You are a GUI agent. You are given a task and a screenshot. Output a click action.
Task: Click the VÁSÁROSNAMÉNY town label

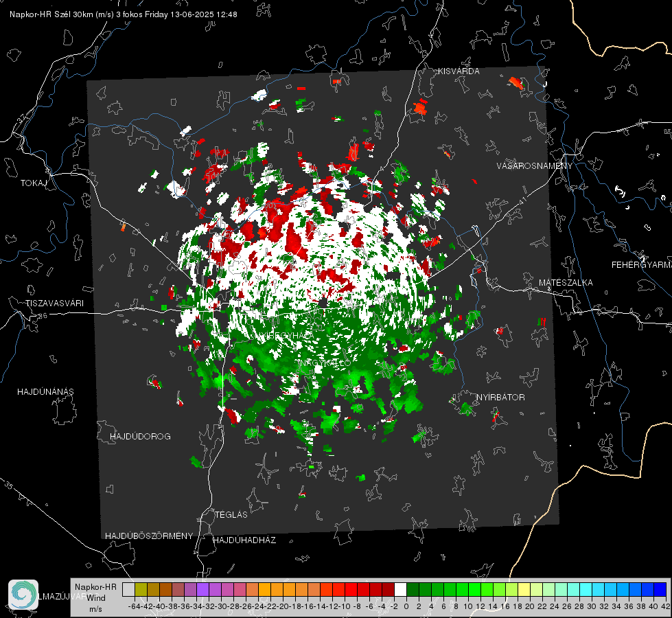click(x=535, y=166)
